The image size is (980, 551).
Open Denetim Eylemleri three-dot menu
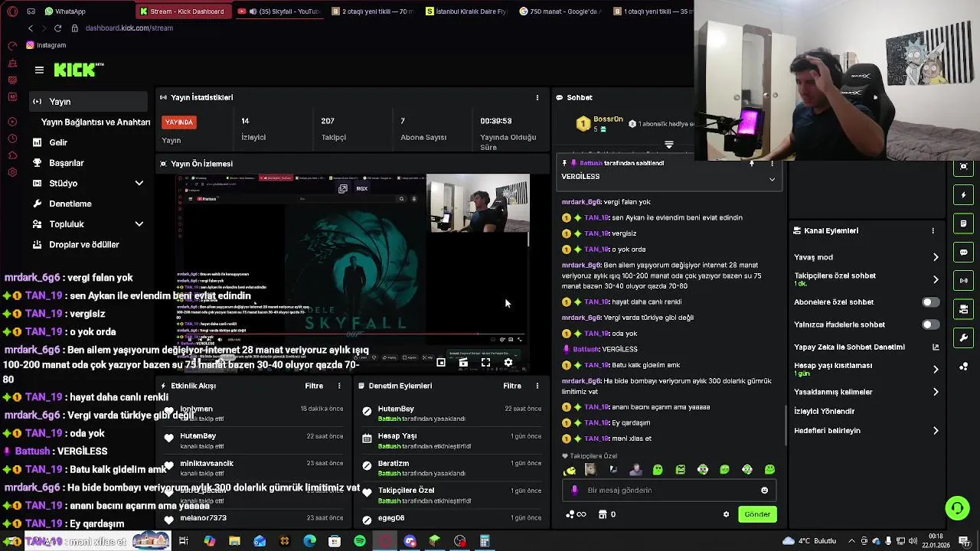(x=537, y=386)
